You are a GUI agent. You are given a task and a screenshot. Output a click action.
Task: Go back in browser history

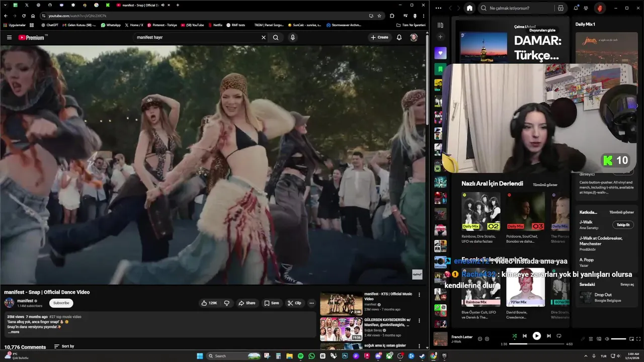6,16
